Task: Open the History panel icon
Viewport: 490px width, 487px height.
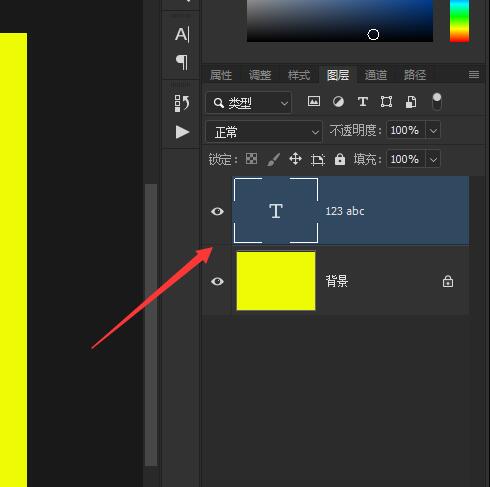Action: coord(182,103)
